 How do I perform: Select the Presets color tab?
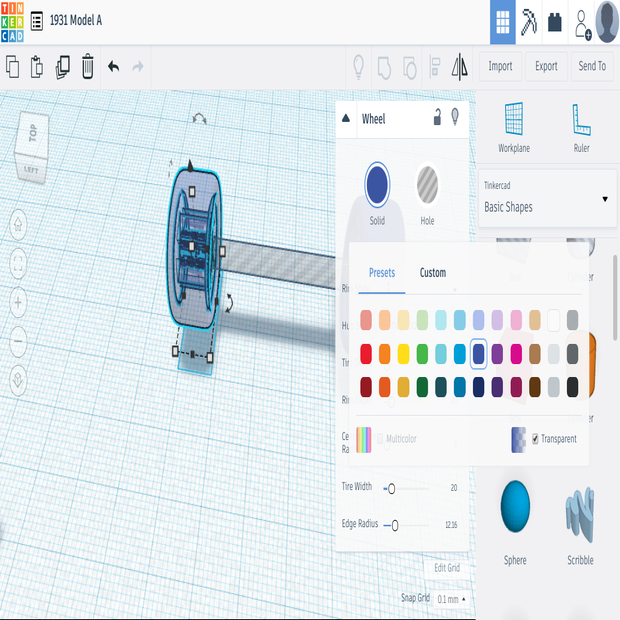point(382,273)
